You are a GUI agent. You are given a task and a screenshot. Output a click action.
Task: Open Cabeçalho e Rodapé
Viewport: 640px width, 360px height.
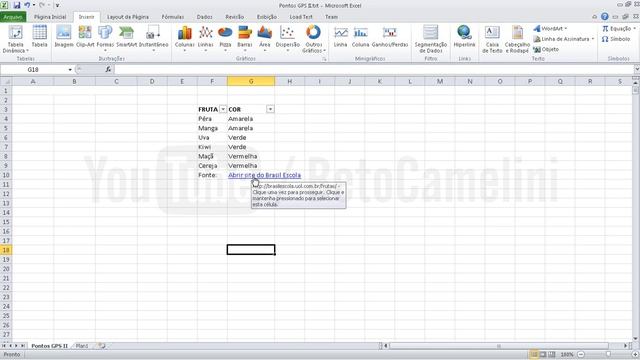pos(517,39)
